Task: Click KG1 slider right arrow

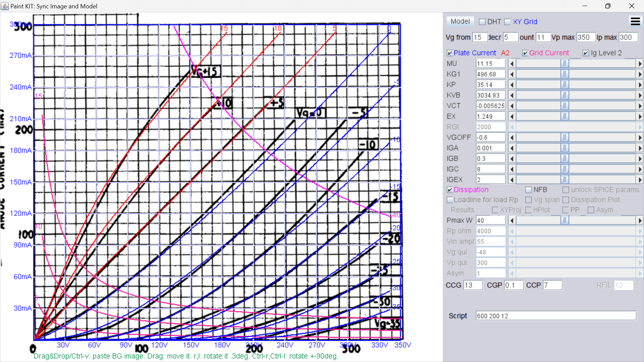Action: (x=640, y=74)
